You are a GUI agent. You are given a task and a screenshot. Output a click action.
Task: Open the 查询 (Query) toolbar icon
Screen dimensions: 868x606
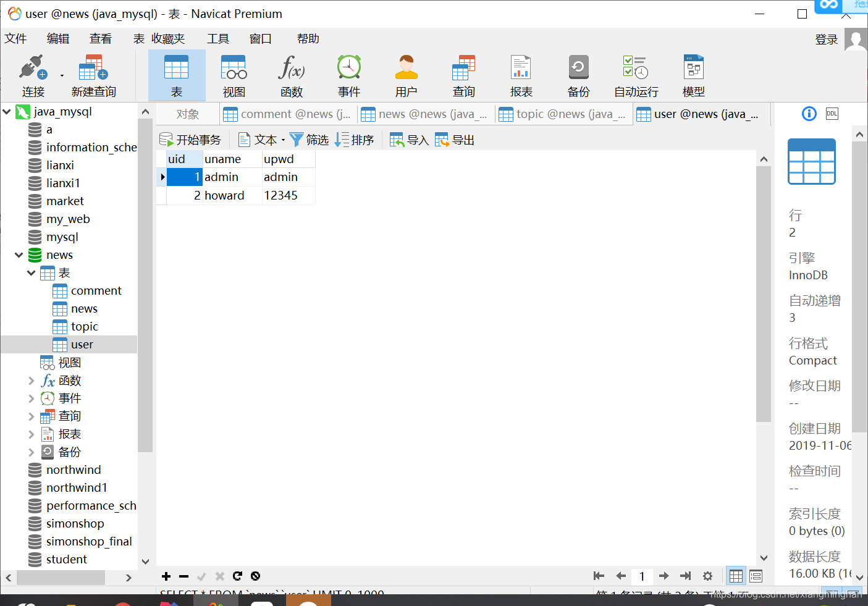pos(464,75)
